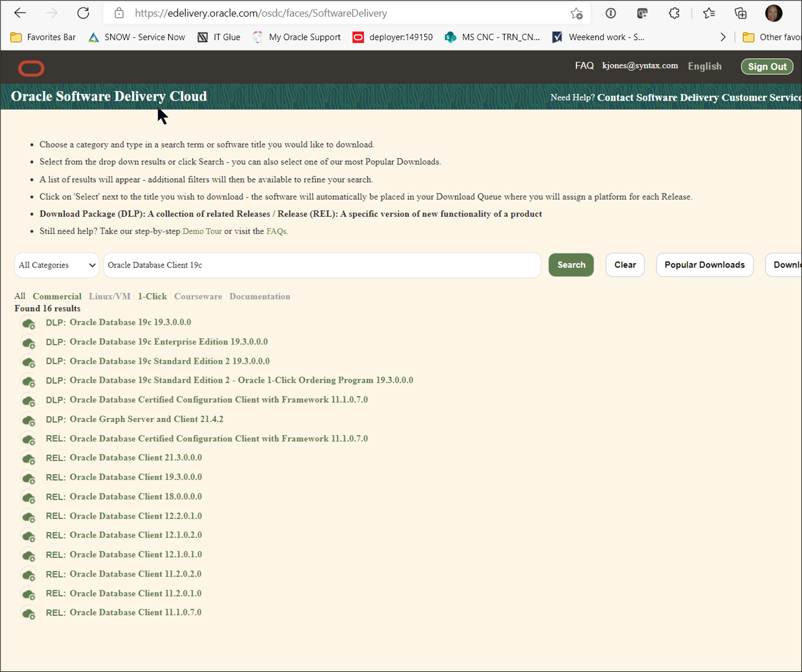This screenshot has width=802, height=672.
Task: Open the Collections icon in toolbar
Action: [741, 13]
